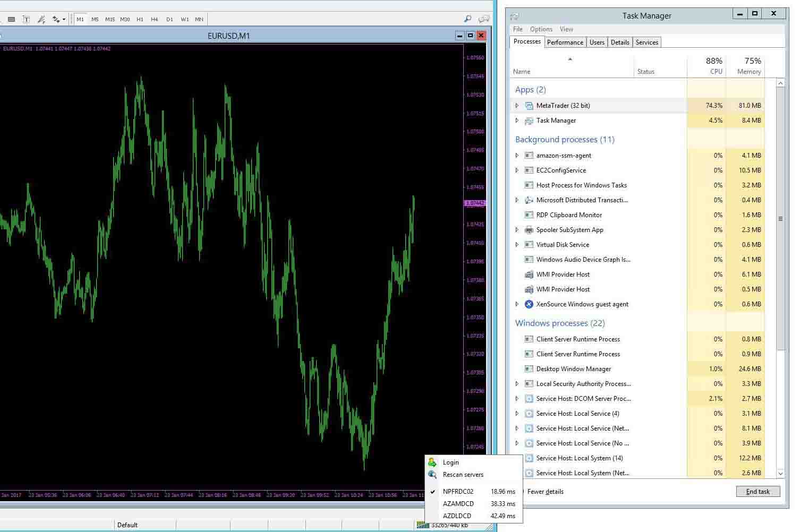Click Fewer details link
Screen dimensions: 800x532
tap(545, 492)
